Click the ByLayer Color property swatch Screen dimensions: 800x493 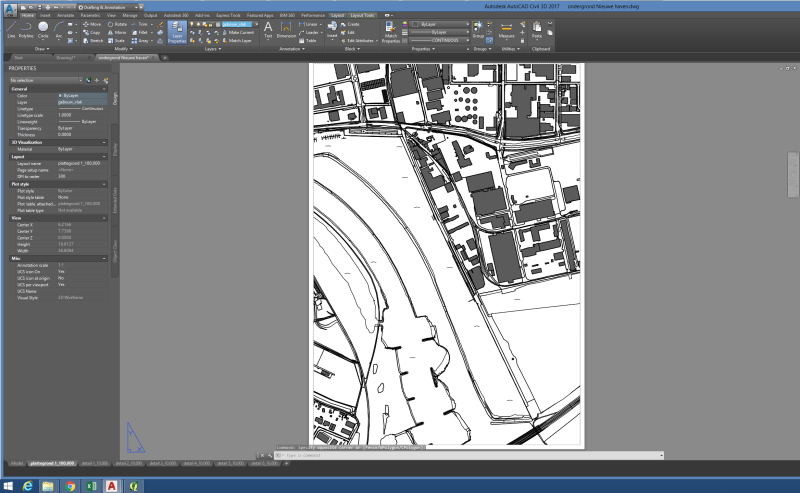pyautogui.click(x=62, y=95)
